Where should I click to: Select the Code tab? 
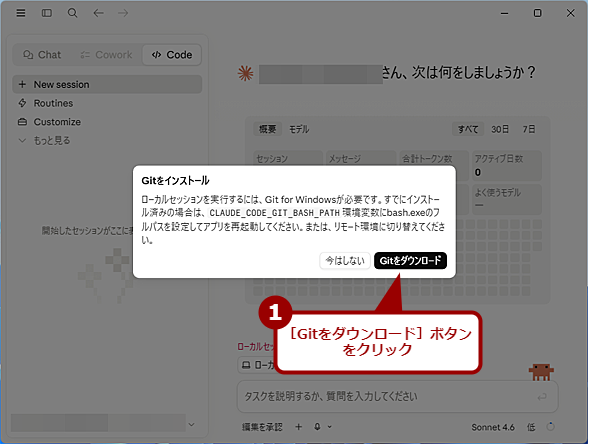tap(172, 55)
